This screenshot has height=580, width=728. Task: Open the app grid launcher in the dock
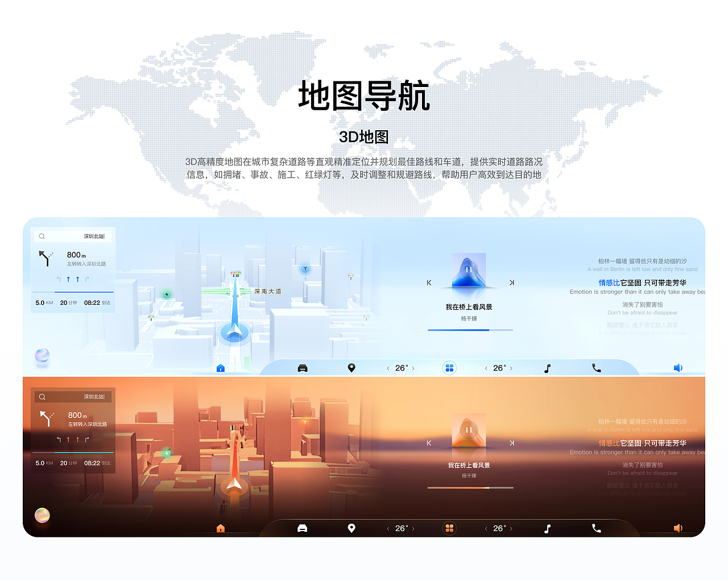[449, 368]
